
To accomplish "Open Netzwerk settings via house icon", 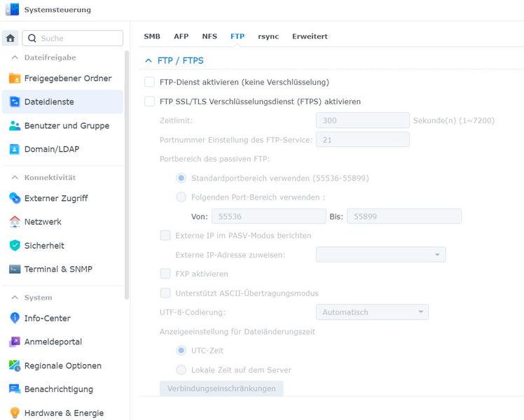I will pos(15,222).
